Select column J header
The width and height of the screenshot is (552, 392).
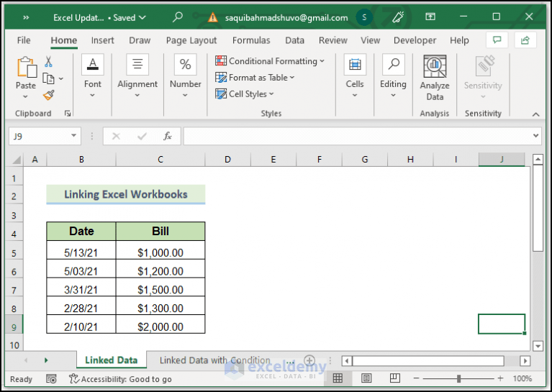(502, 160)
